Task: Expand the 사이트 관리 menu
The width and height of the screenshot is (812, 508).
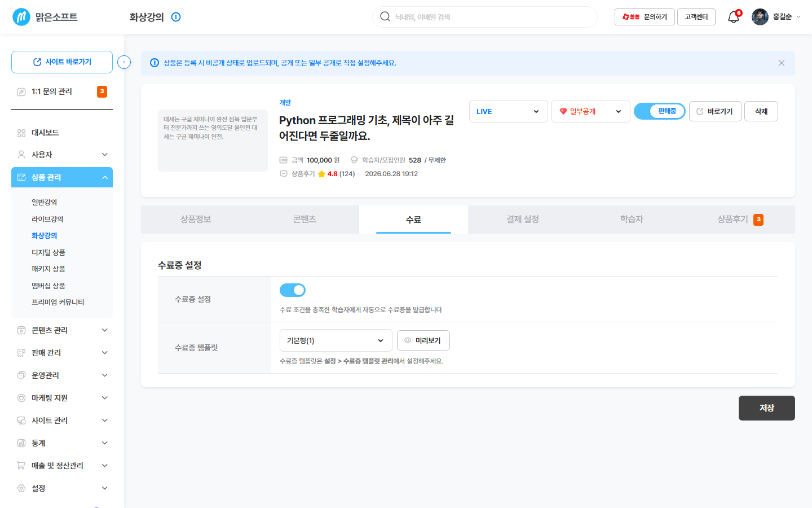Action: click(x=105, y=421)
